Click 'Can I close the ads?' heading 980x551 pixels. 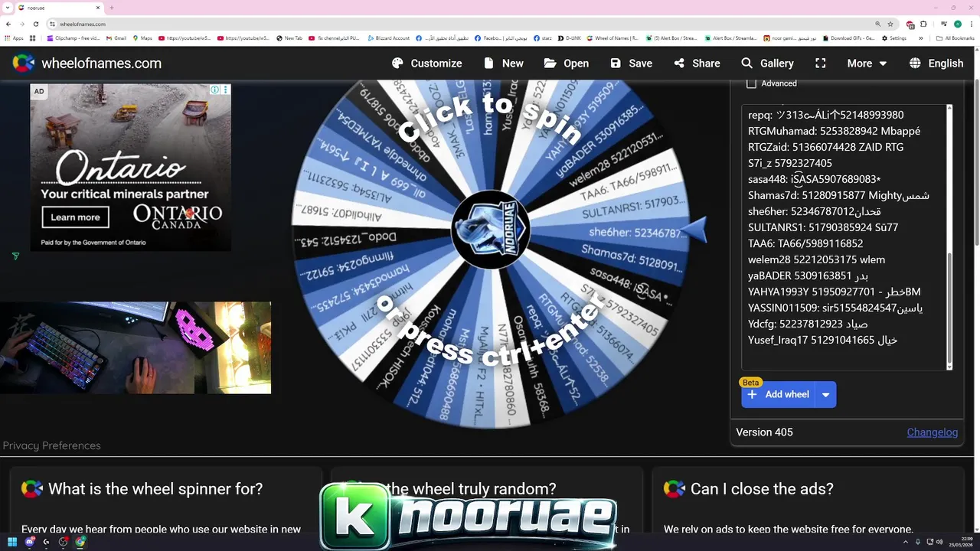point(762,489)
